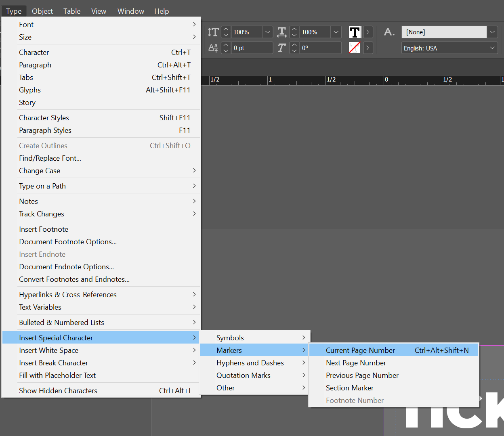Expand Track Changes submenu
Image resolution: width=504 pixels, height=436 pixels.
(101, 214)
